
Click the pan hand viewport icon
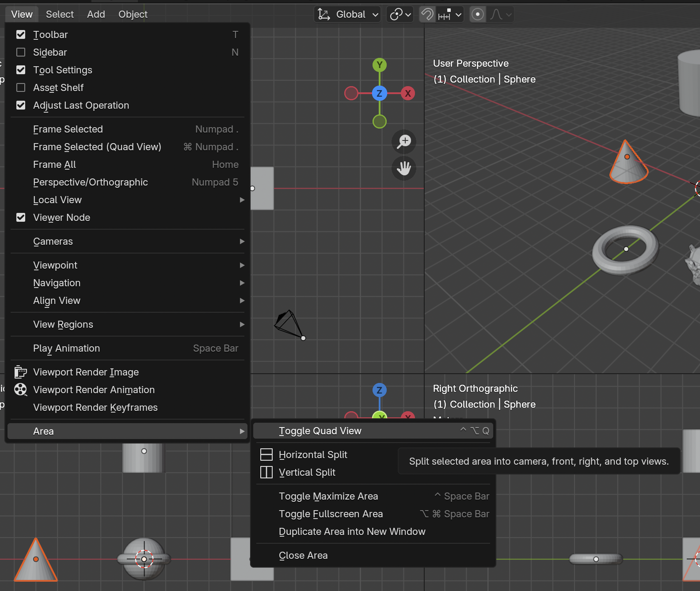pyautogui.click(x=404, y=168)
